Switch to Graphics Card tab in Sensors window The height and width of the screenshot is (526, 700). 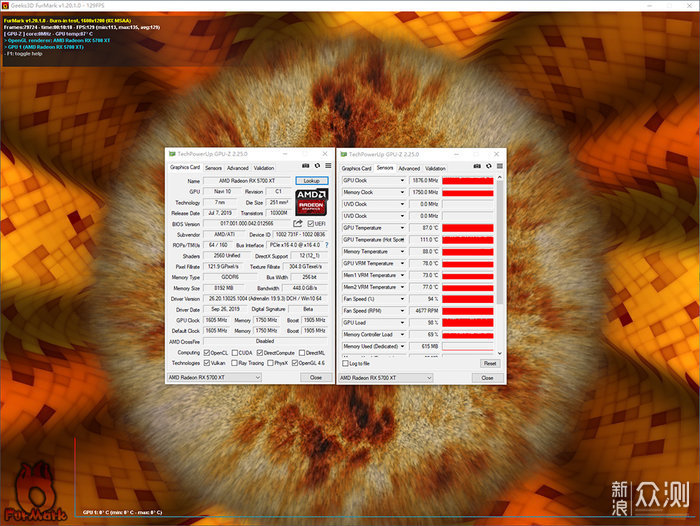click(x=356, y=168)
